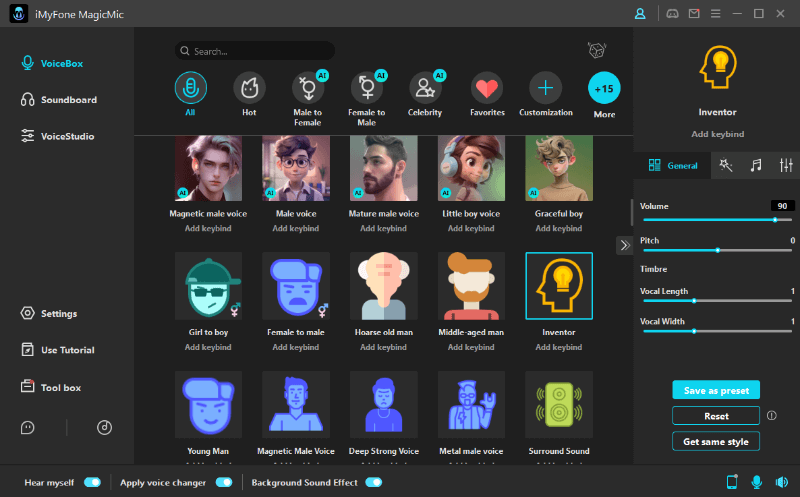Switch to VoiceBox section
This screenshot has width=800, height=497.
click(52, 63)
